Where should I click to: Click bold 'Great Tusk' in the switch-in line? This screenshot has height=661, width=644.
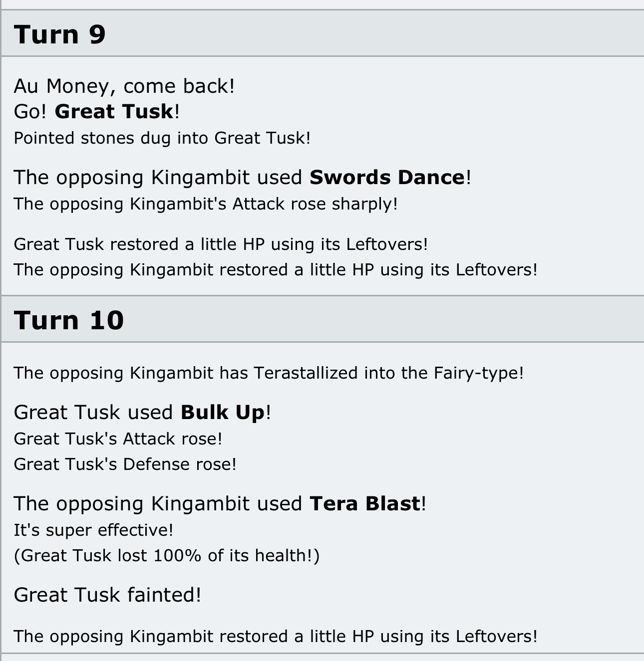(x=114, y=111)
